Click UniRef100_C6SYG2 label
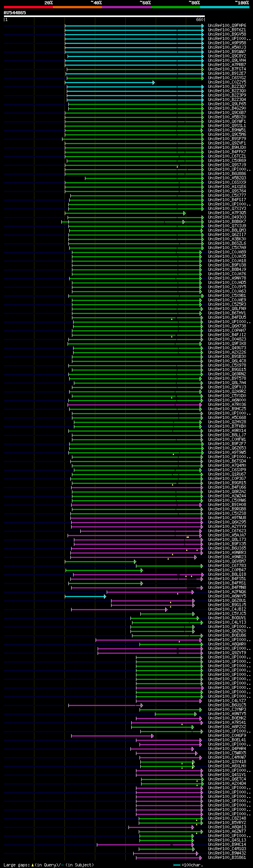The image size is (253, 868). click(227, 78)
